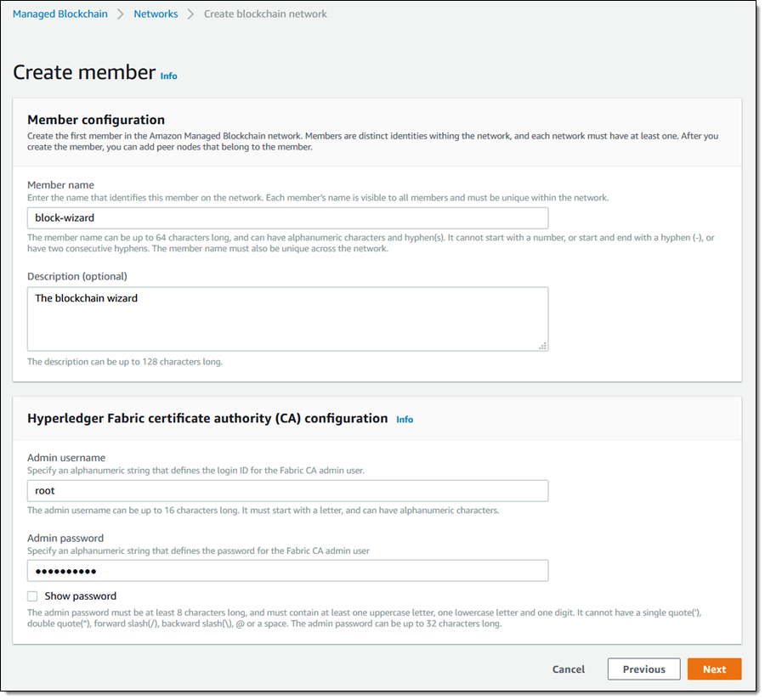Viewport: 765px width, 700px height.
Task: Click inside the Description text area
Action: (287, 319)
